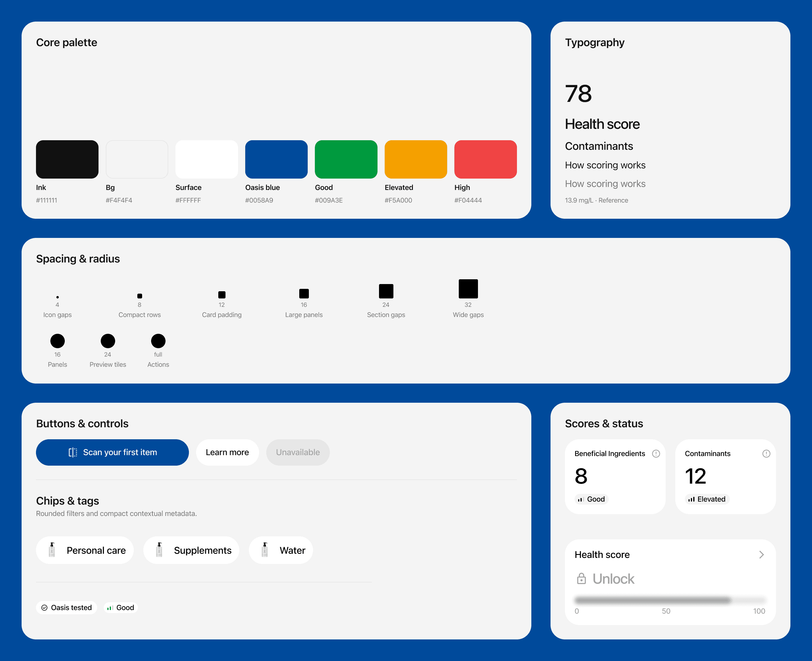Click the High red color swatch
The image size is (812, 661).
485,159
